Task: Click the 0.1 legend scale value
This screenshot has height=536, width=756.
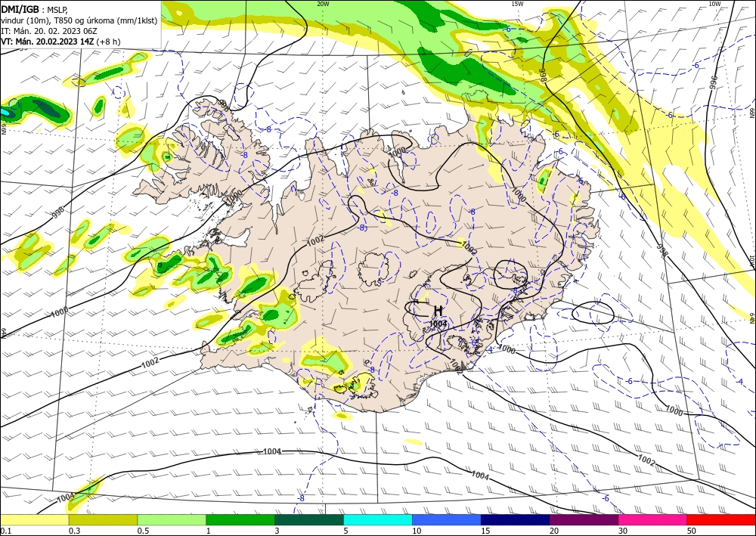Action: click(x=5, y=531)
